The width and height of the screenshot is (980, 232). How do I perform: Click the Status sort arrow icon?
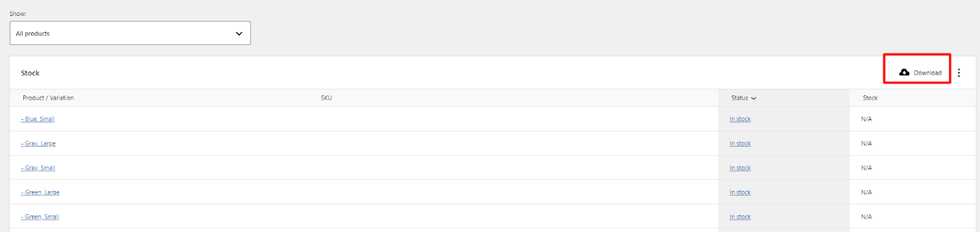point(753,98)
